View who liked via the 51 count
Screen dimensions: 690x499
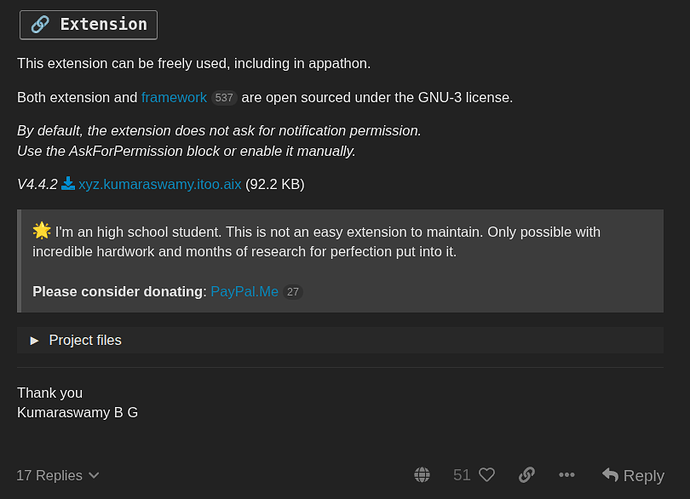(461, 475)
